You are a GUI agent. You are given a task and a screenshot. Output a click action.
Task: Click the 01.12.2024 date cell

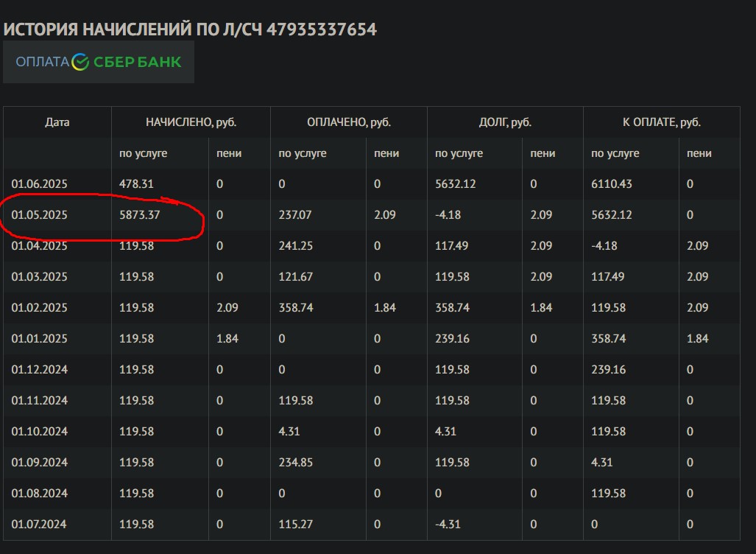(x=40, y=370)
